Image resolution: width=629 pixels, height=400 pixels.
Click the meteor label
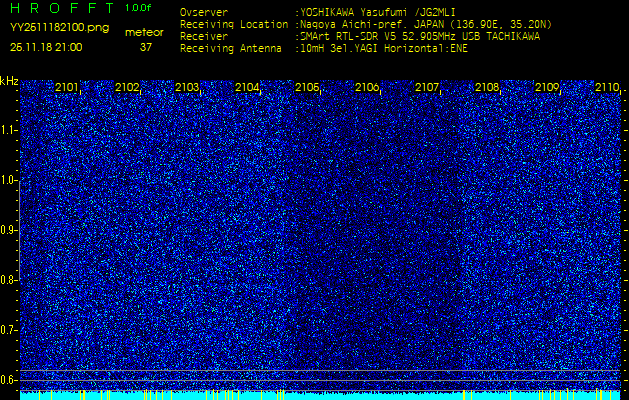(144, 32)
